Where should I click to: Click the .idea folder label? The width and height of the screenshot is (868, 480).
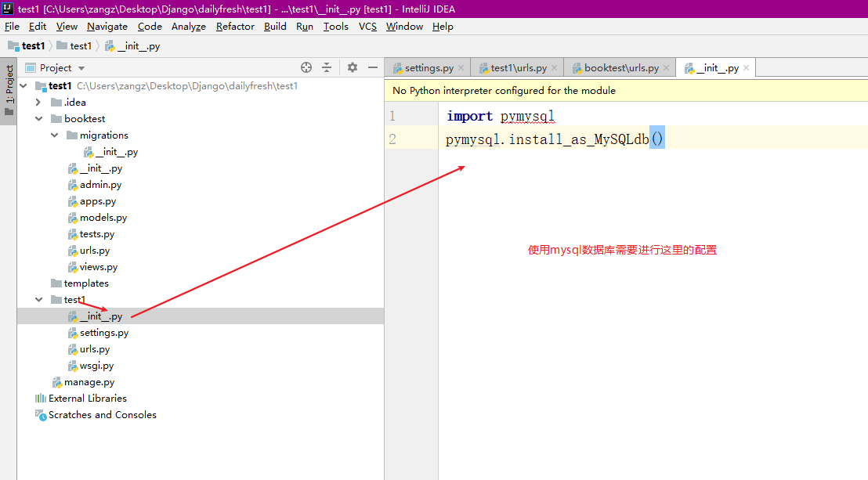pyautogui.click(x=74, y=103)
